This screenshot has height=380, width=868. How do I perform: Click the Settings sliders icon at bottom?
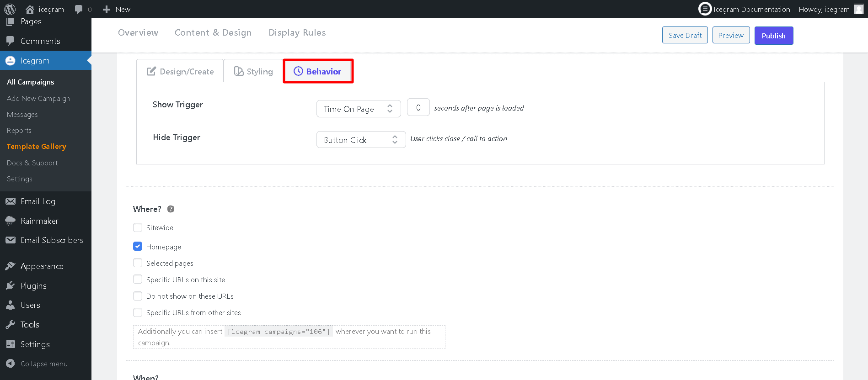coord(10,344)
